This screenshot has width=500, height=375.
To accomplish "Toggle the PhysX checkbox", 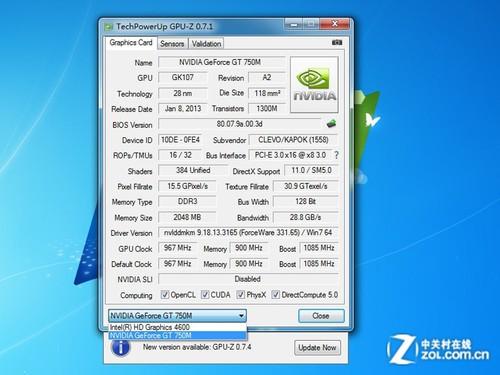I will [240, 295].
